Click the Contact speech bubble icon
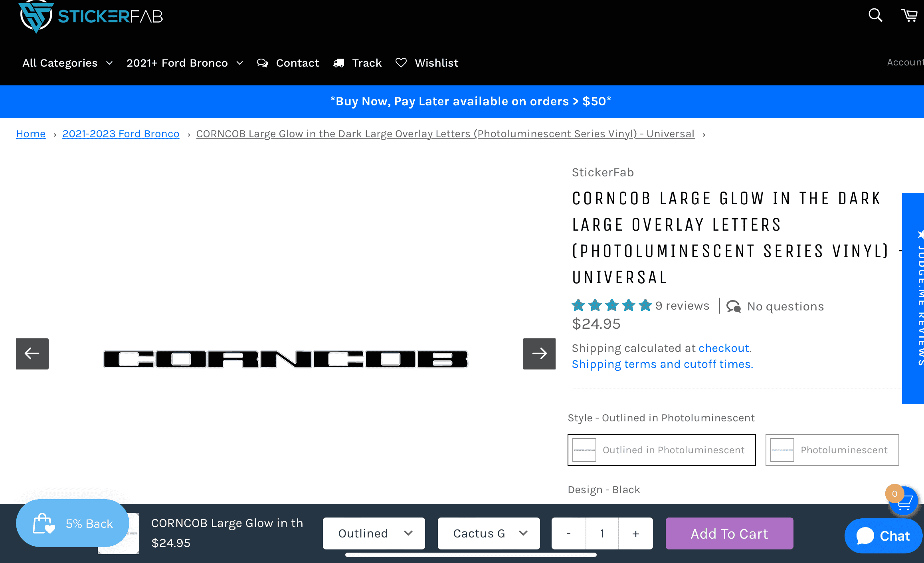This screenshot has width=924, height=563. pos(262,63)
